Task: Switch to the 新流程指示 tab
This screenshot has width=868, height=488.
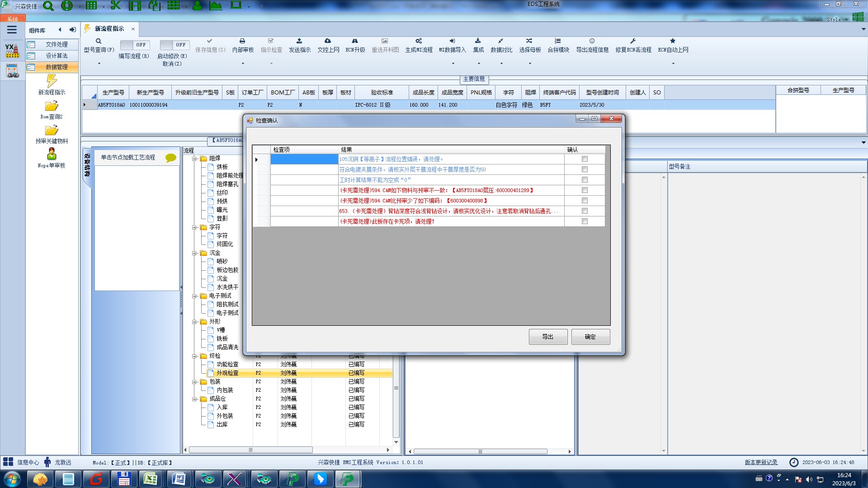Action: click(109, 29)
